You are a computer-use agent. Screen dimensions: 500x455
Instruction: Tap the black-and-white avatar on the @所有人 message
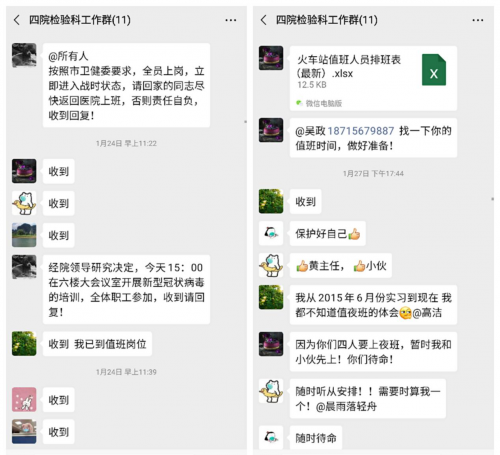point(24,55)
